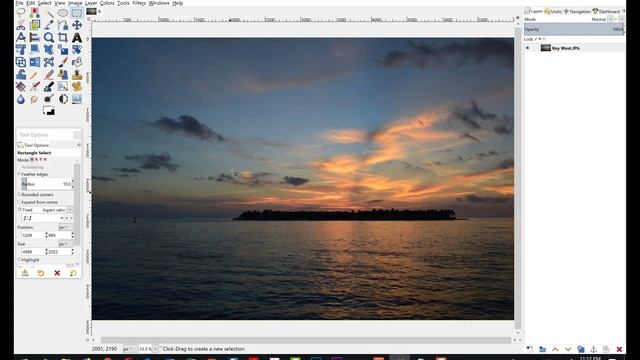Enable Rounded corners checkbox

coord(19,195)
